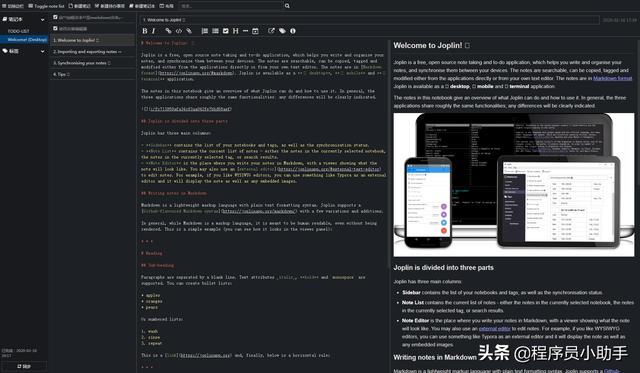640x373 pixels.
Task: Insert inline code with the code icon
Action: point(179,31)
